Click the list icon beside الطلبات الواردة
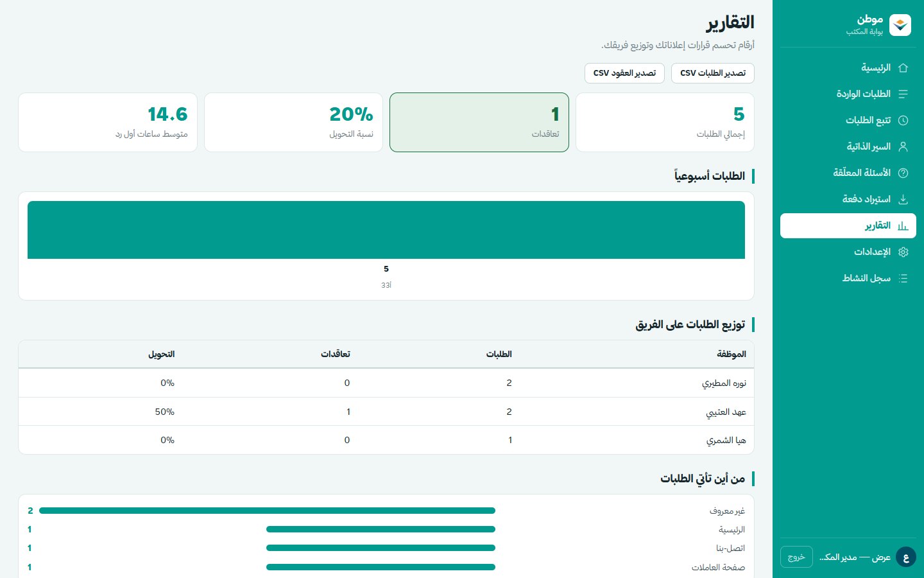 click(x=903, y=94)
